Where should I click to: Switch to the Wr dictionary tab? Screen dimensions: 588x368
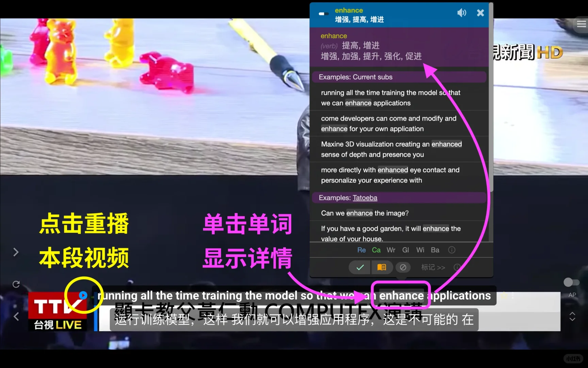pos(391,250)
